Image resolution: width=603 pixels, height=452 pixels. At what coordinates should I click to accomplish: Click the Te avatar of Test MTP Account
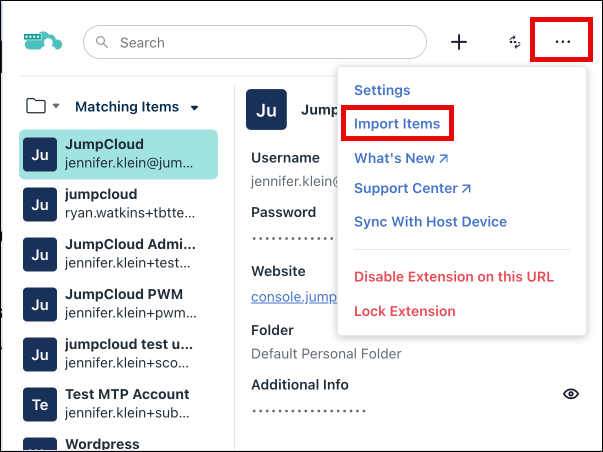point(40,404)
